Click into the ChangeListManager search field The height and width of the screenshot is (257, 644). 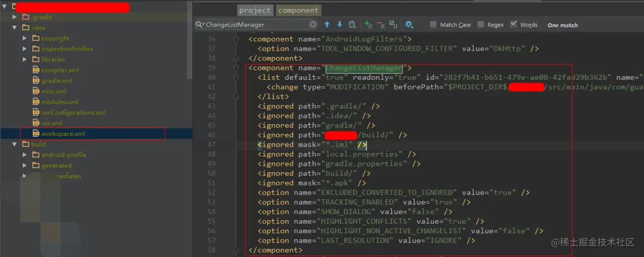pyautogui.click(x=257, y=24)
